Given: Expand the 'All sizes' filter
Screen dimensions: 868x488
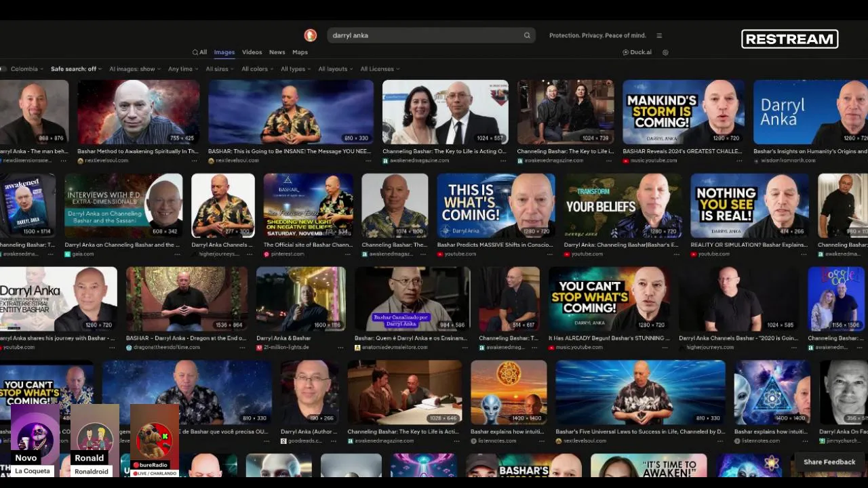Looking at the screenshot, I should (x=220, y=69).
